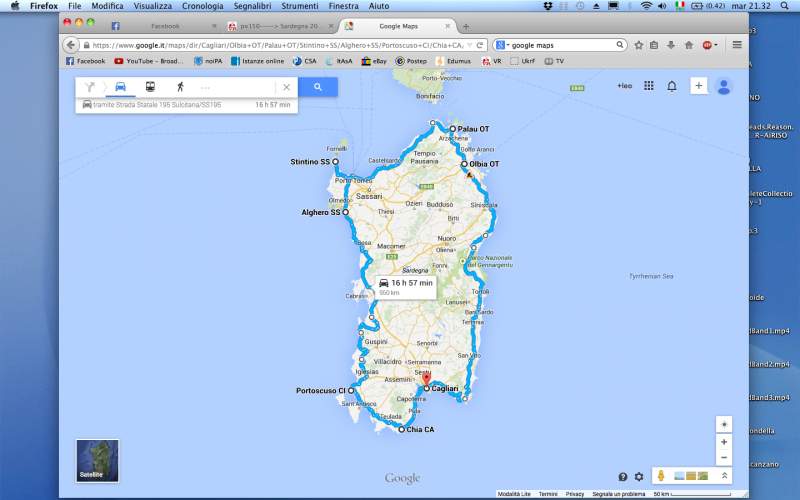Open the Privacy link in the footer
The image size is (800, 500).
pyautogui.click(x=574, y=494)
